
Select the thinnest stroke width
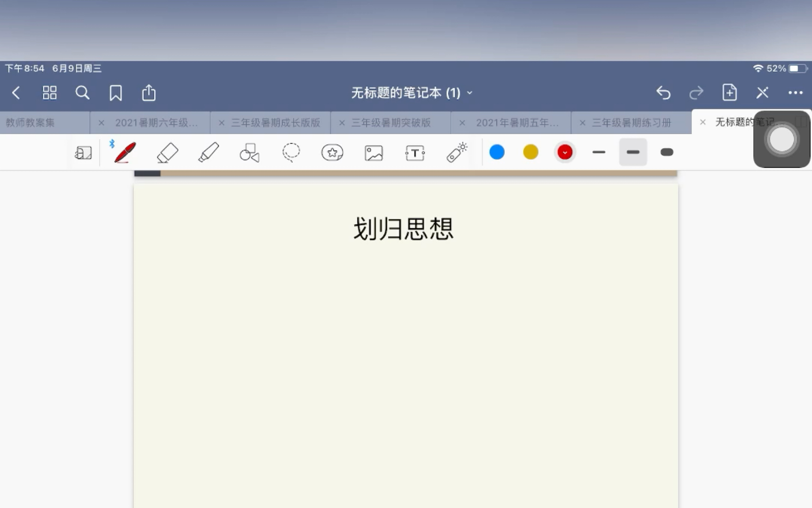(x=599, y=152)
